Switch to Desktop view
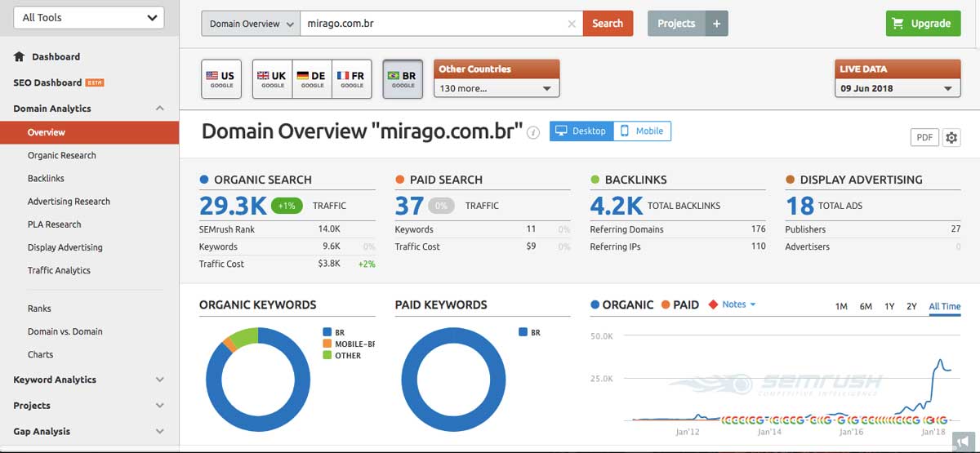 click(581, 131)
